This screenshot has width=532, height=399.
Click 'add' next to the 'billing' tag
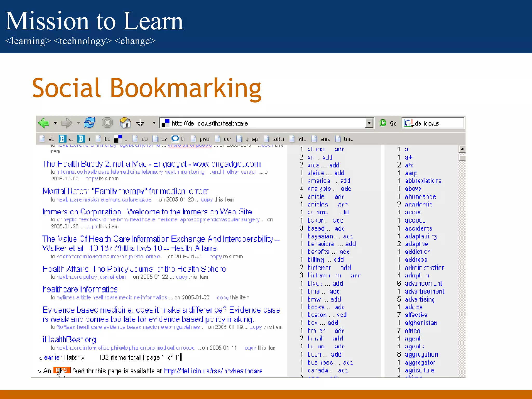339,260
